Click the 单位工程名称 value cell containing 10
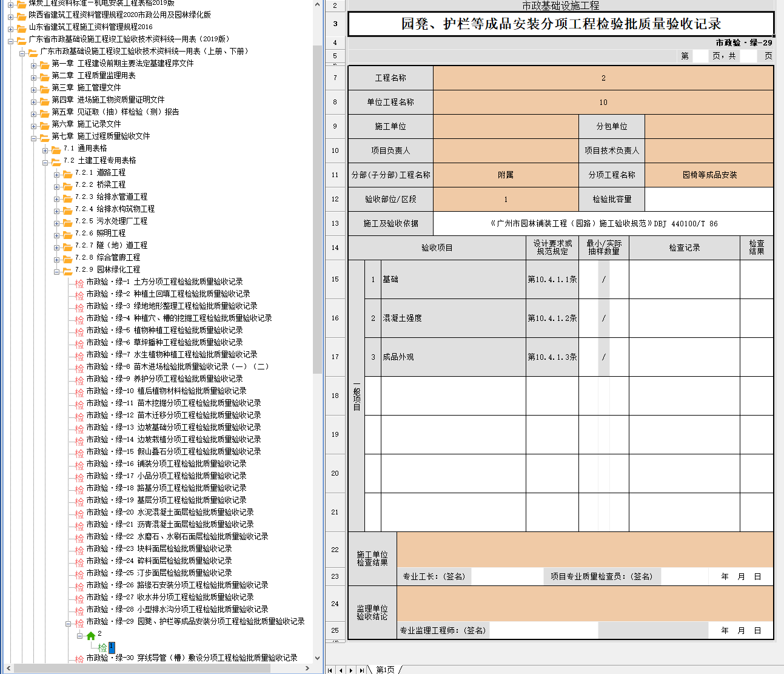The image size is (784, 674). coord(603,102)
